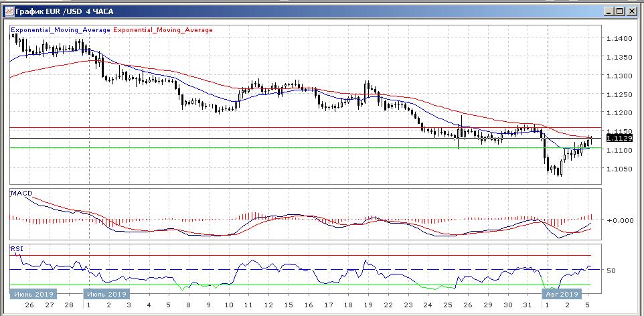The width and height of the screenshot is (644, 316).
Task: Jump to the Июль 2019 month marker
Action: coord(104,294)
